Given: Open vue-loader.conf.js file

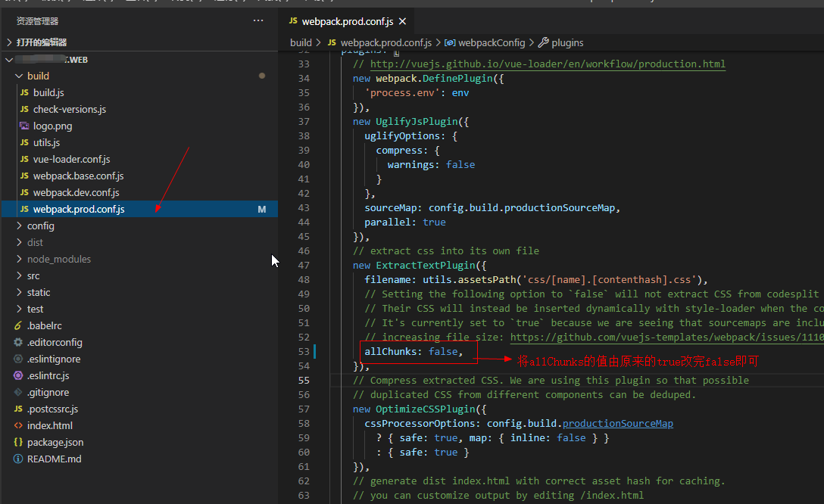Looking at the screenshot, I should [71, 159].
